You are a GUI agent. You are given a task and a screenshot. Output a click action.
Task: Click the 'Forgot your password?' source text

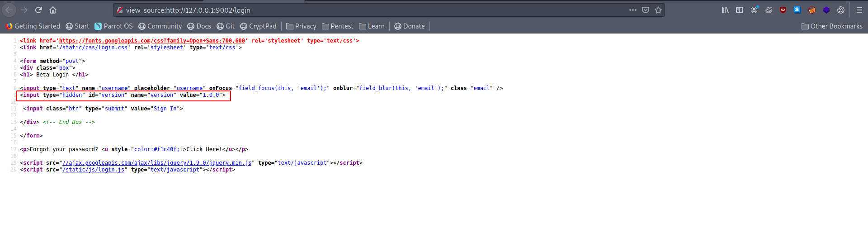pos(63,149)
